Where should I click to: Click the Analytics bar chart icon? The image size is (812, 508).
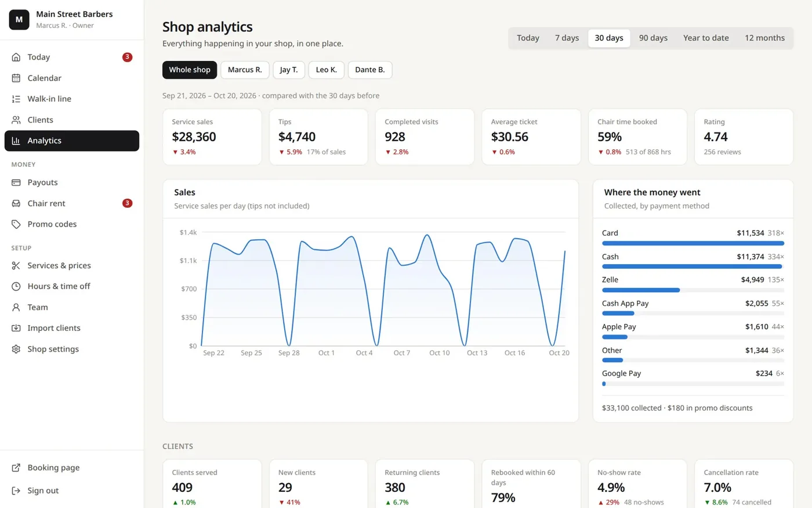(16, 140)
